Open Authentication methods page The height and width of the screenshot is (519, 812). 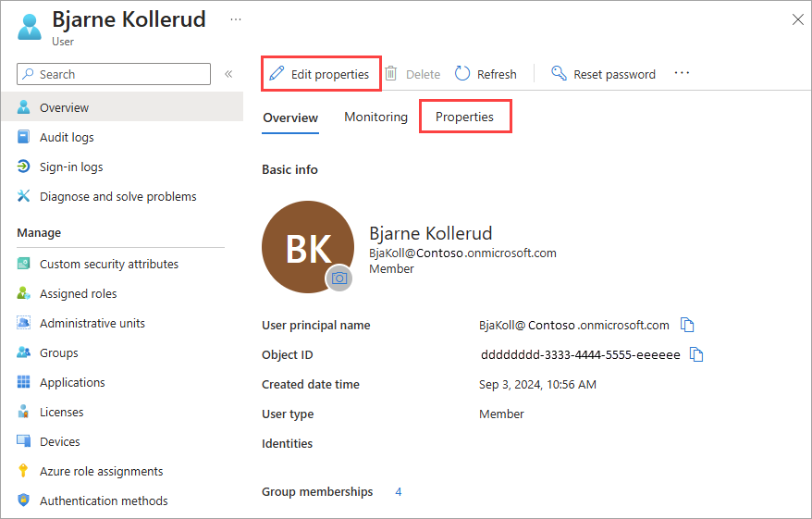(x=122, y=500)
